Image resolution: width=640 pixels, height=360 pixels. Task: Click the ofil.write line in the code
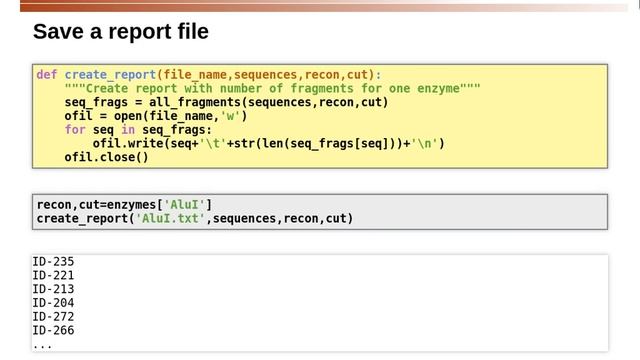pos(269,144)
